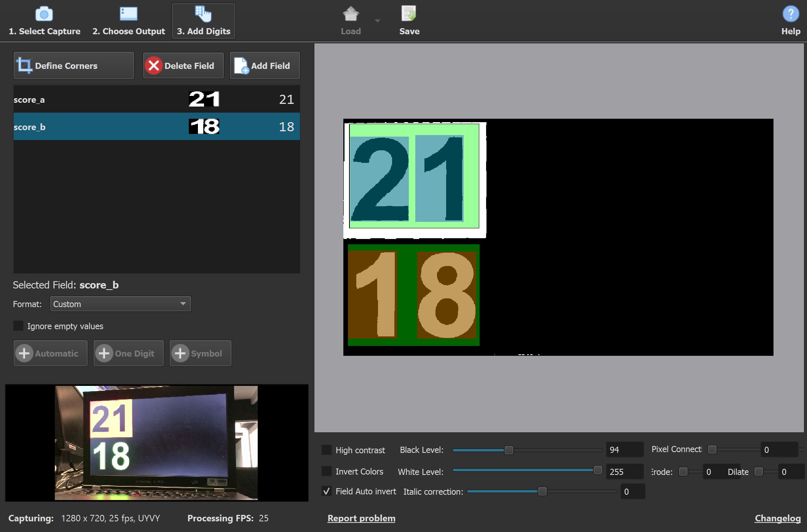Open Help via the question mark icon
Viewport: 807px width, 532px height.
pos(791,14)
